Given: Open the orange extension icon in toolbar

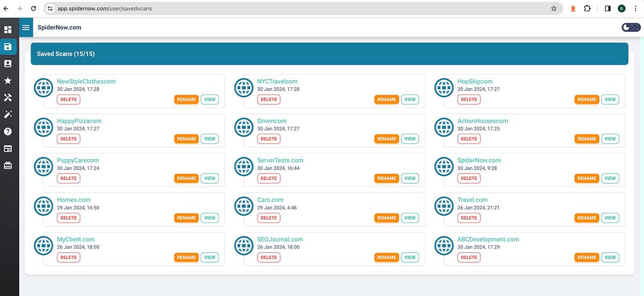Looking at the screenshot, I should (573, 9).
